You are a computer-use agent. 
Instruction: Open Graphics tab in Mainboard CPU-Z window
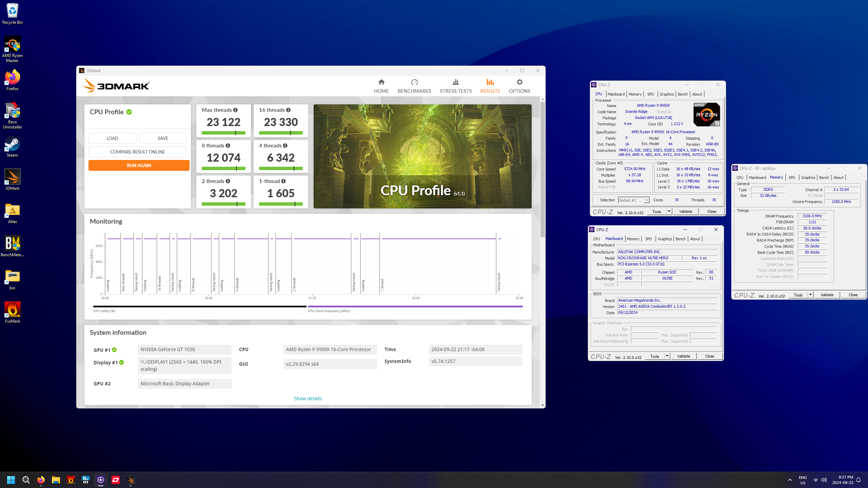pos(665,239)
